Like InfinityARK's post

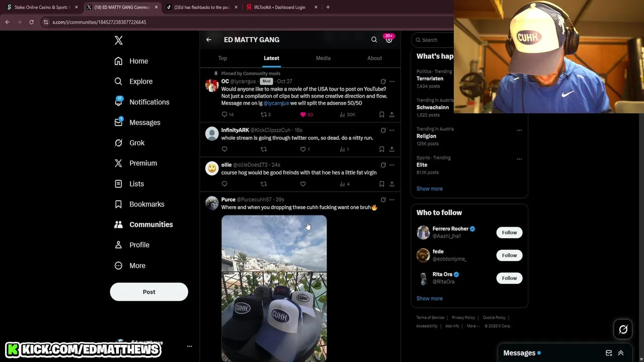pyautogui.click(x=303, y=149)
